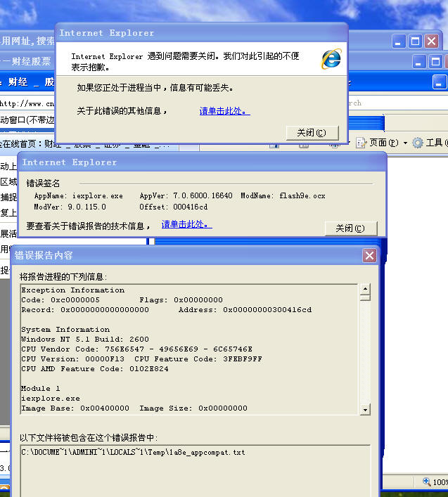Screen dimensions: 448x497
Task: Click the text 'ModName: flash9e.ocx'
Action: 283,196
